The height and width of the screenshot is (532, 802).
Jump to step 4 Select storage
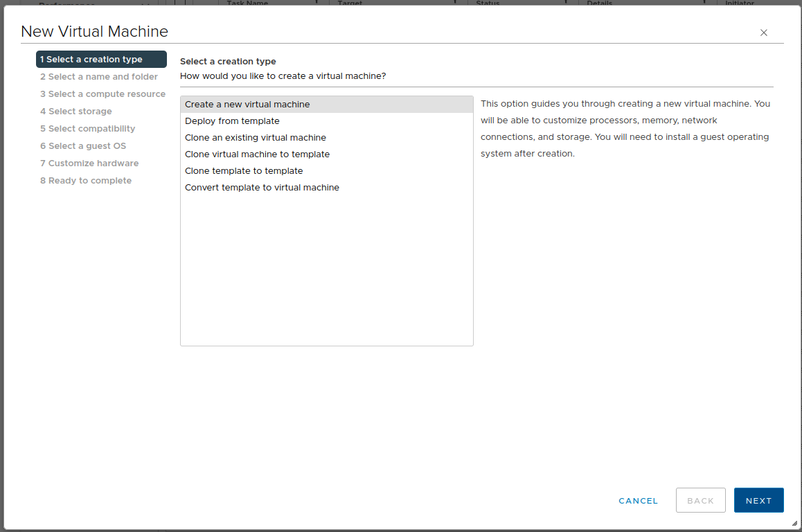[x=76, y=112]
